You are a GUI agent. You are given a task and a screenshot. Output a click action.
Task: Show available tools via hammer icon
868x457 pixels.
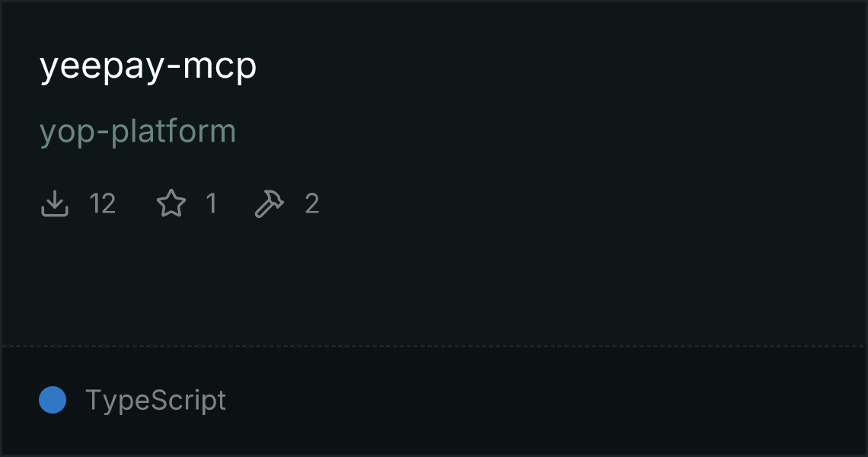click(269, 203)
